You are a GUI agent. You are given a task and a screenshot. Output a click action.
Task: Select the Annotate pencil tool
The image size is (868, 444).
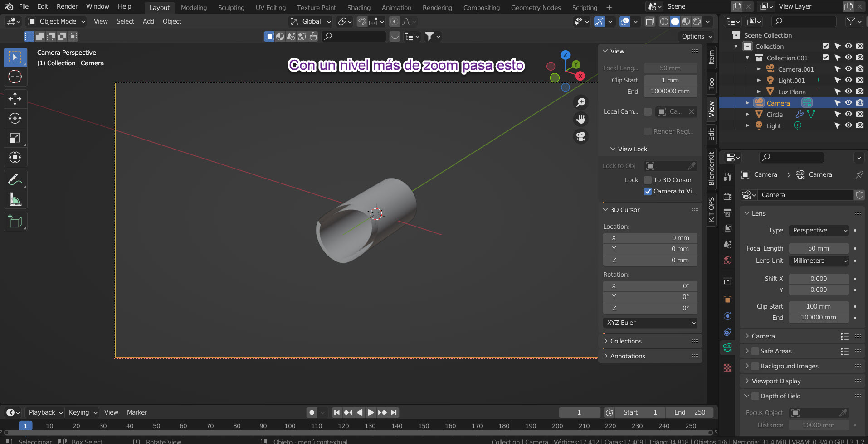15,180
